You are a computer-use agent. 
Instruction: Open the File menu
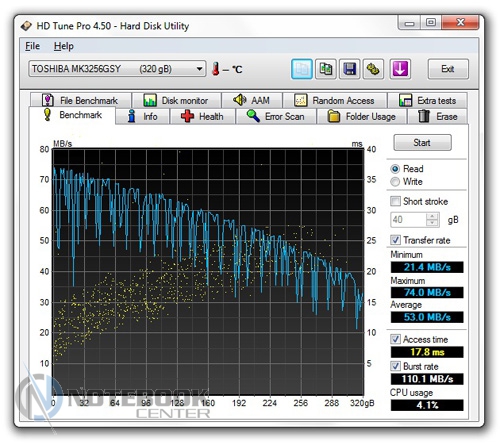(x=32, y=46)
